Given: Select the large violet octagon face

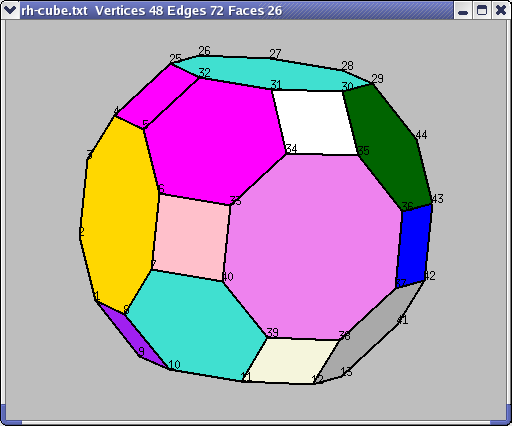Looking at the screenshot, I should (x=313, y=247).
